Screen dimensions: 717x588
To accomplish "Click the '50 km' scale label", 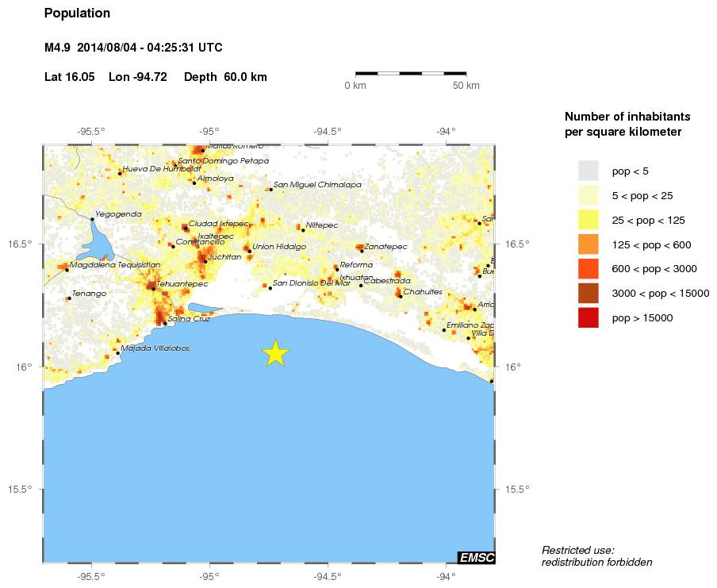I will (x=466, y=86).
